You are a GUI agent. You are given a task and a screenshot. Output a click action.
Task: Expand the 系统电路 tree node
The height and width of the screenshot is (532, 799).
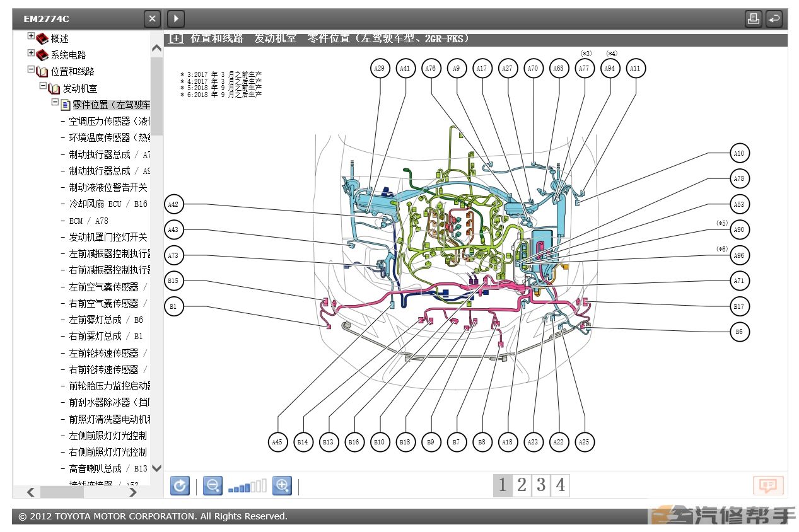[x=31, y=54]
